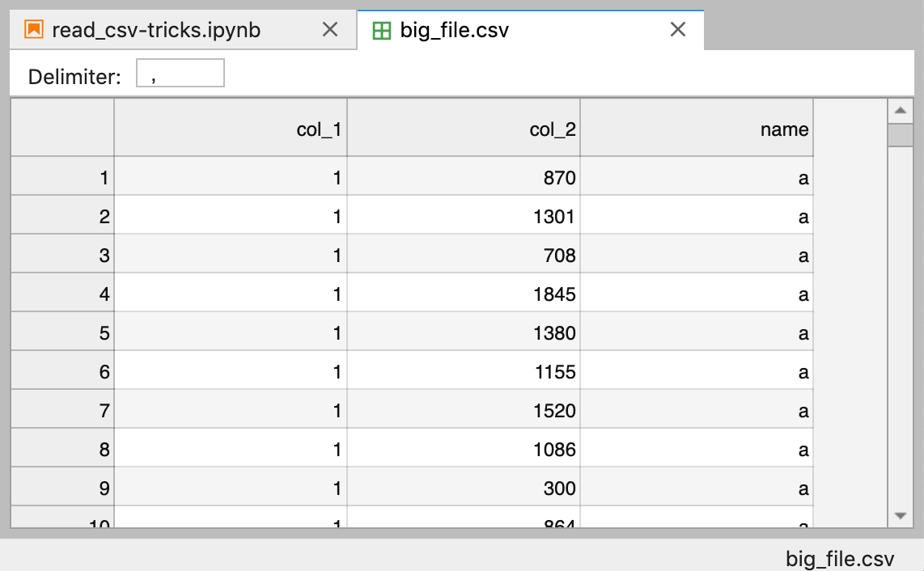Select row number 1
Image resolution: width=924 pixels, height=571 pixels.
62,177
